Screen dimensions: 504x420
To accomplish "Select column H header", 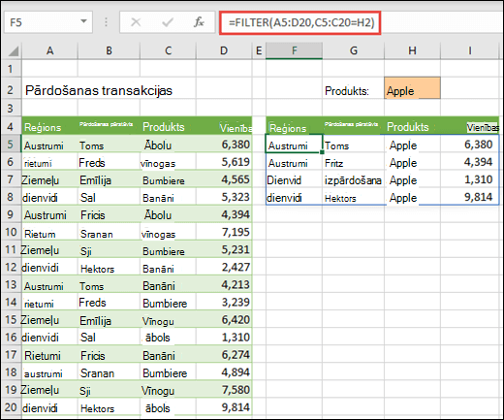I will pyautogui.click(x=412, y=50).
